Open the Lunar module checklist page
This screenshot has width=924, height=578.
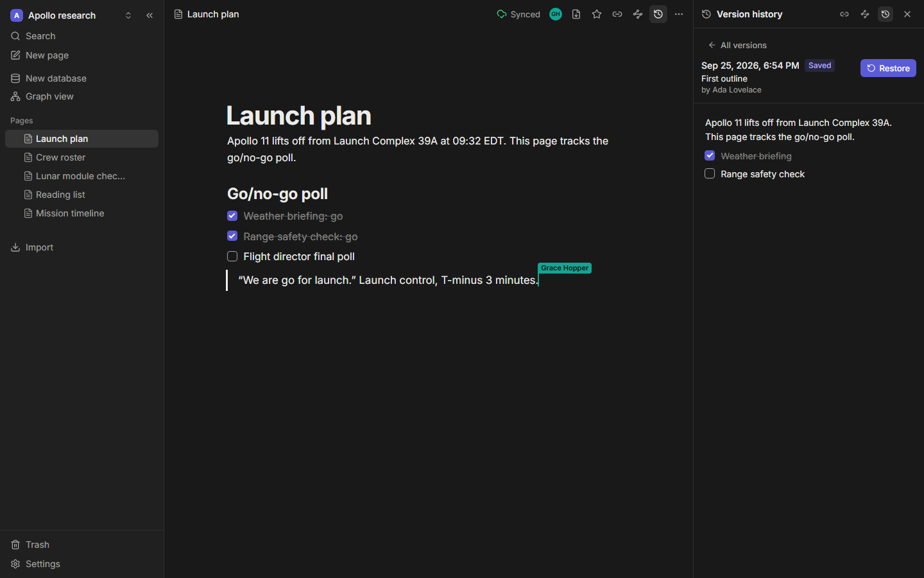click(x=81, y=176)
